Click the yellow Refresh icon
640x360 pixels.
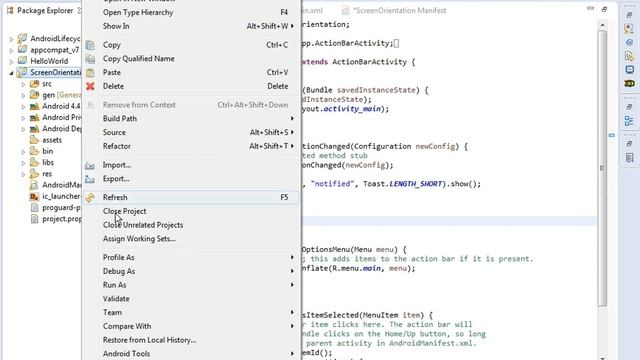click(90, 198)
